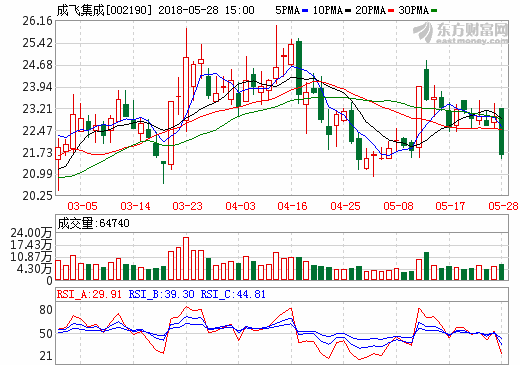Image resolution: width=520 pixels, height=365 pixels.
Task: Click the 成交量:64740 volume header
Action: coord(93,223)
